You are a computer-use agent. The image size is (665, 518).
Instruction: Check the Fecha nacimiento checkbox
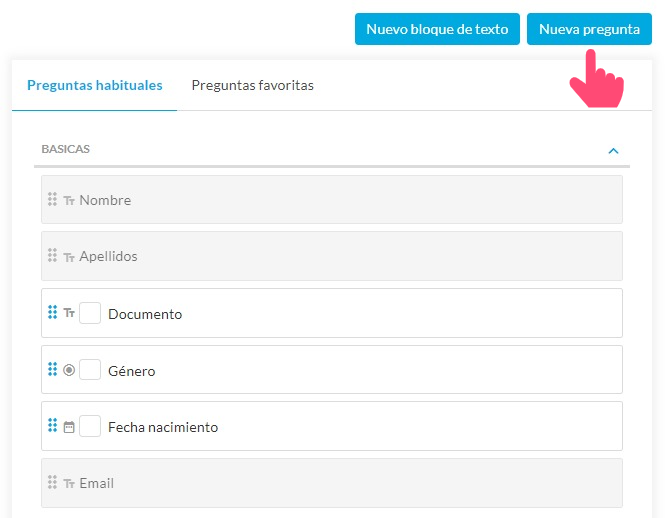90,426
